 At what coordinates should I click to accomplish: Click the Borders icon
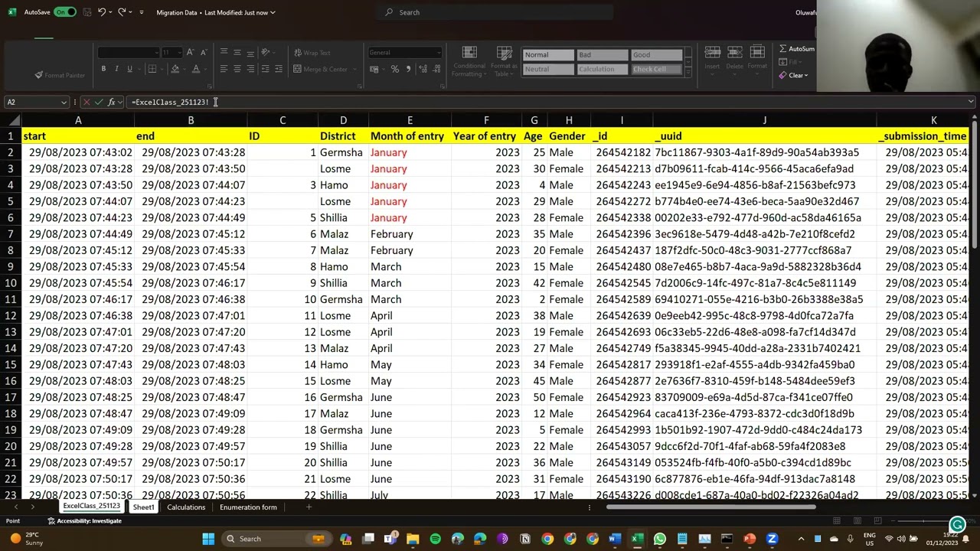tap(152, 69)
